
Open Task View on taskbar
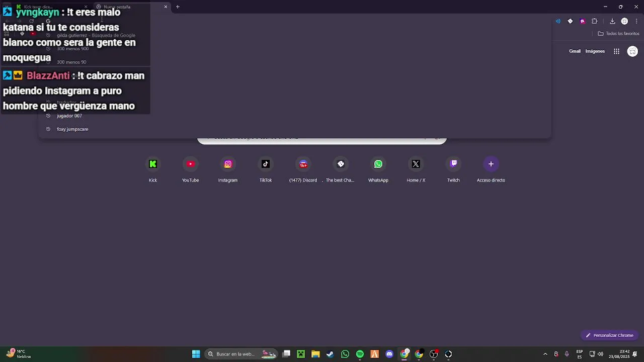[286, 354]
